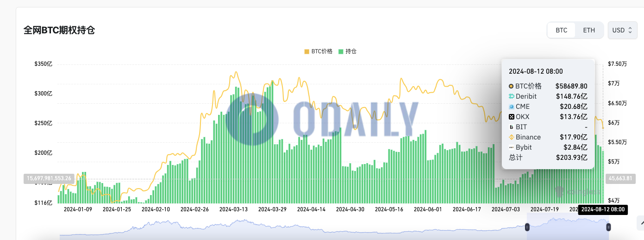Click the Deribit value $148.76亿
Image resolution: width=644 pixels, height=240 pixels.
point(572,96)
